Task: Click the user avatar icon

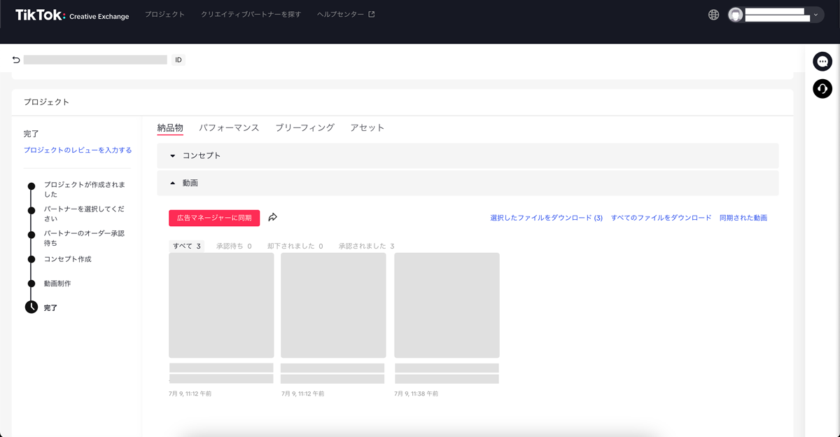Action: pyautogui.click(x=736, y=15)
